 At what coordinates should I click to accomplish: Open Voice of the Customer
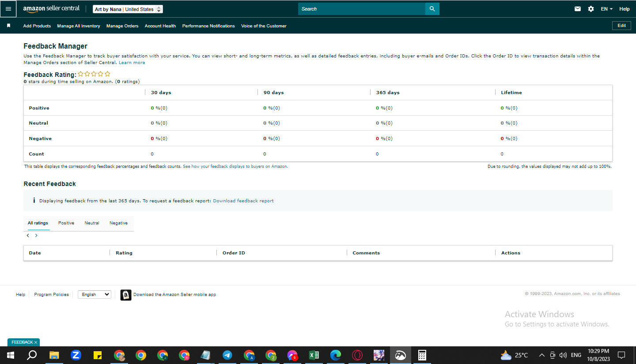pyautogui.click(x=264, y=26)
